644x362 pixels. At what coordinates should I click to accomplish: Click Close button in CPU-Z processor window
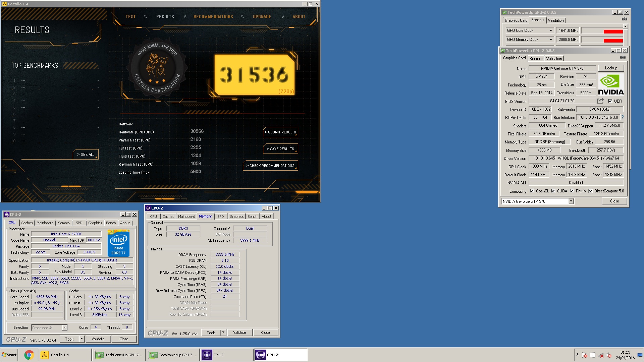pyautogui.click(x=124, y=339)
